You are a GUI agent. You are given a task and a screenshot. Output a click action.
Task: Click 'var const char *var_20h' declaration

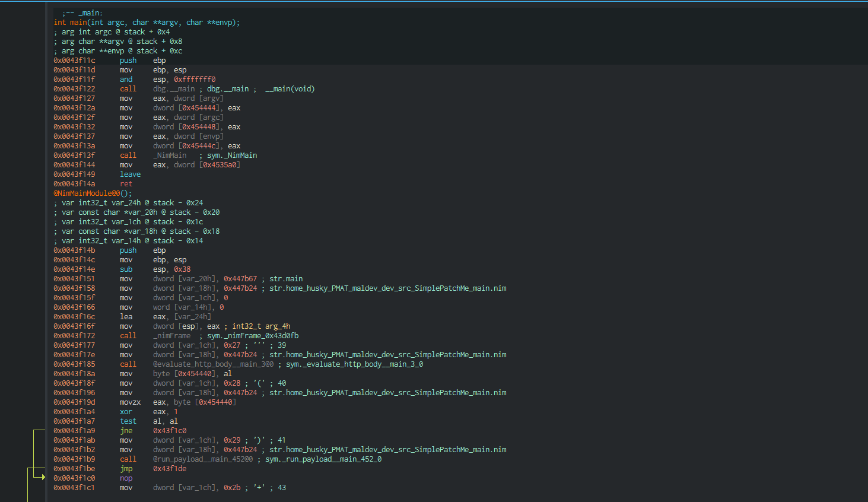click(136, 212)
